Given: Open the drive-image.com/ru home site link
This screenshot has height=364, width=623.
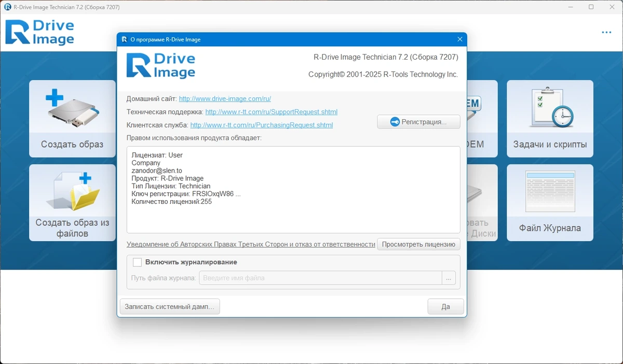Looking at the screenshot, I should [225, 99].
